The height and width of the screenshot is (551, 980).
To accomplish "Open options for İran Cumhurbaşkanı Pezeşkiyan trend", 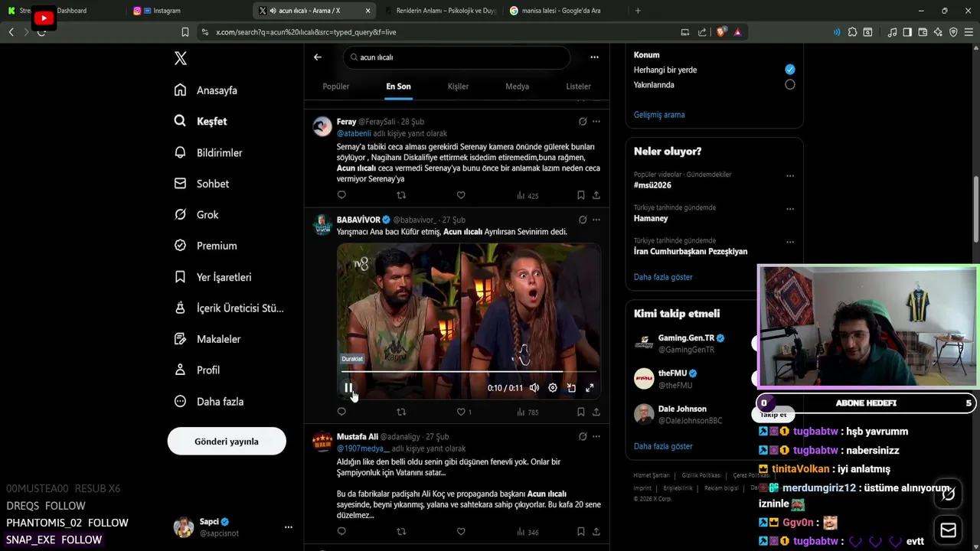I will 790,242.
